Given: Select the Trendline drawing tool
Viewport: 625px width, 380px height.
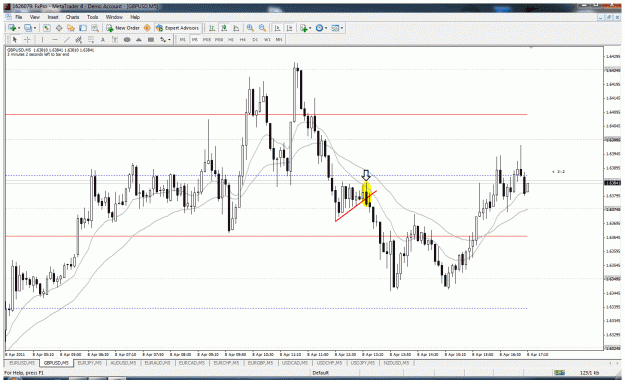Looking at the screenshot, I should point(67,39).
